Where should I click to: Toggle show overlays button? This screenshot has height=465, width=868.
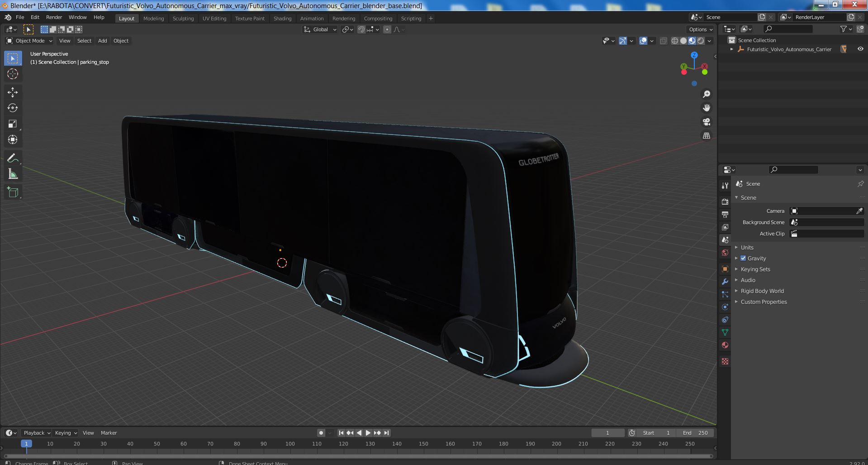tap(643, 41)
